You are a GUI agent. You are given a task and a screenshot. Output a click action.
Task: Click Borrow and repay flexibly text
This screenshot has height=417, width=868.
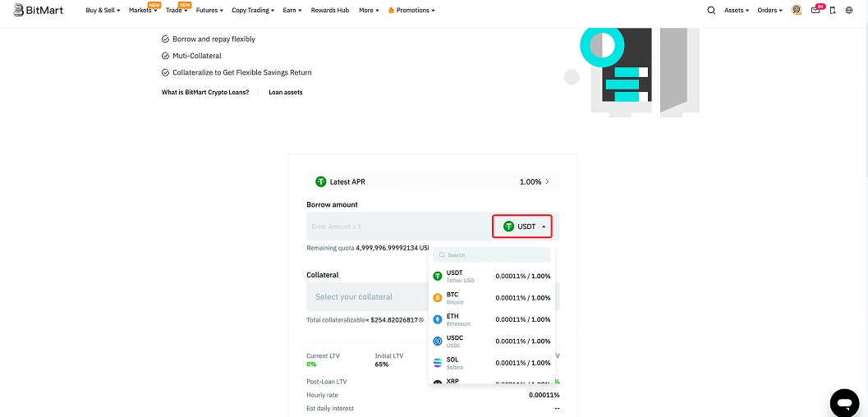(214, 39)
